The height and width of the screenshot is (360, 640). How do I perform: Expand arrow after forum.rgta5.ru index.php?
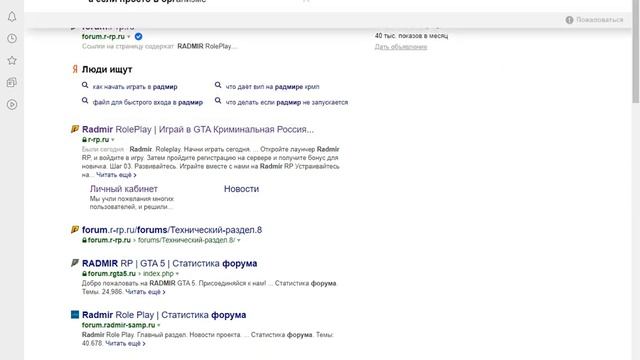[177, 274]
